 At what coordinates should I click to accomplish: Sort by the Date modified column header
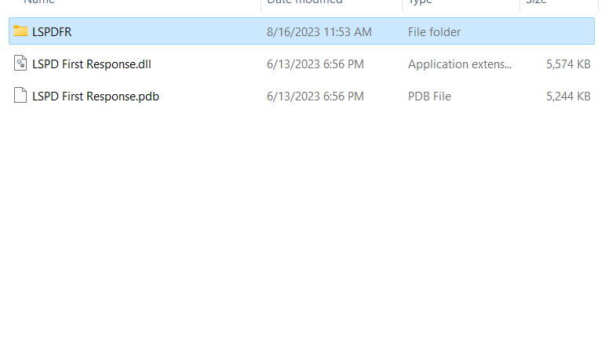(x=304, y=2)
